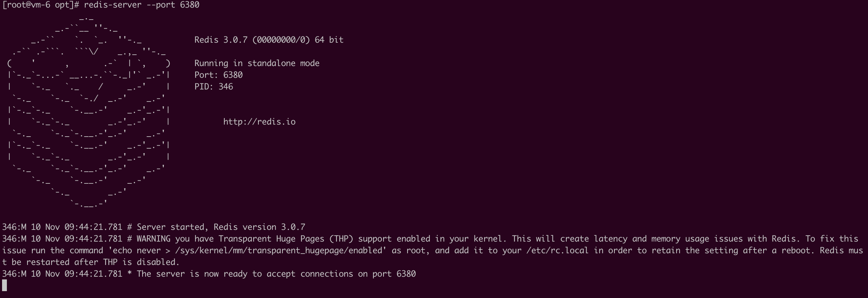This screenshot has width=868, height=298.
Task: Click the Port: 6380 line
Action: 219,75
